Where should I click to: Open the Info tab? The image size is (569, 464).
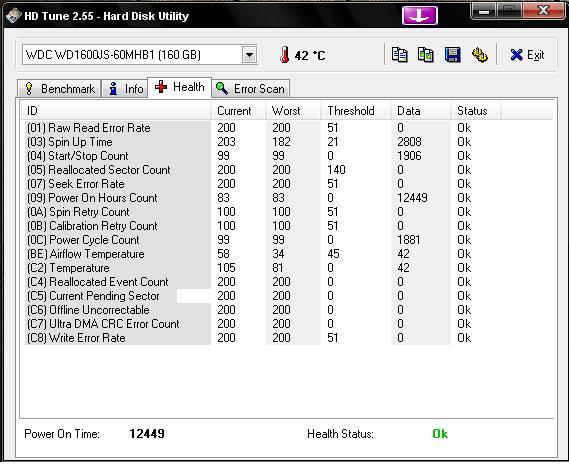124,89
